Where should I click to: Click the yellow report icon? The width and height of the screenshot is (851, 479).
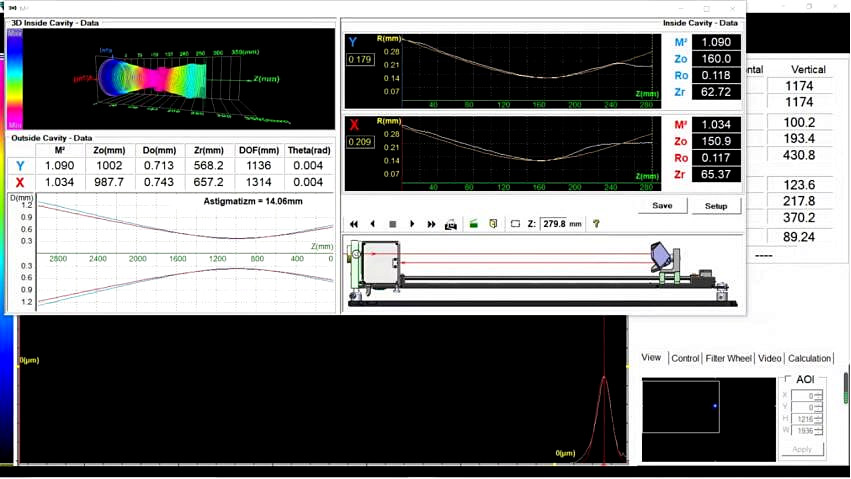(493, 224)
